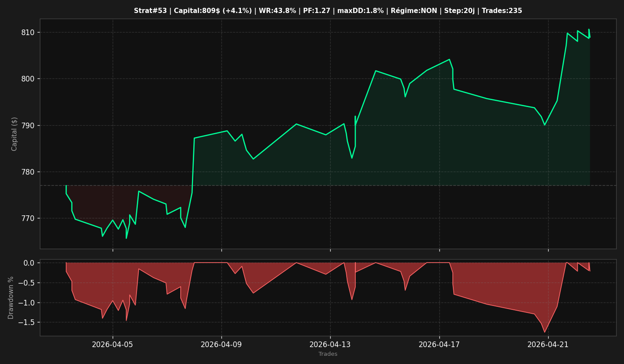The image size is (624, 364).
Task: Click the −1.5 drawdown tick label
Action: click(x=26, y=322)
